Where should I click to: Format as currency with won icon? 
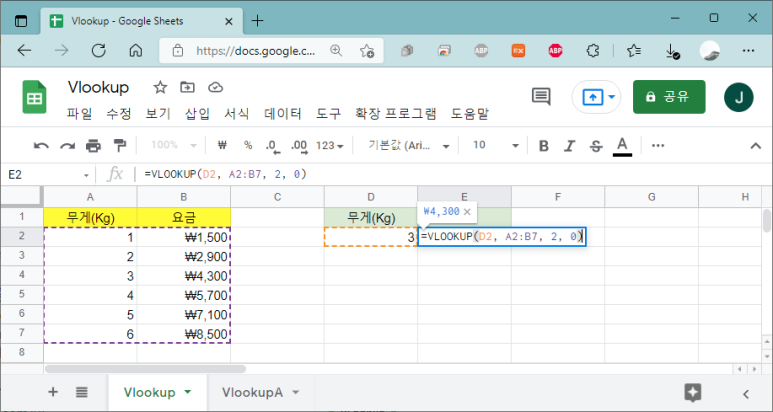pos(222,145)
